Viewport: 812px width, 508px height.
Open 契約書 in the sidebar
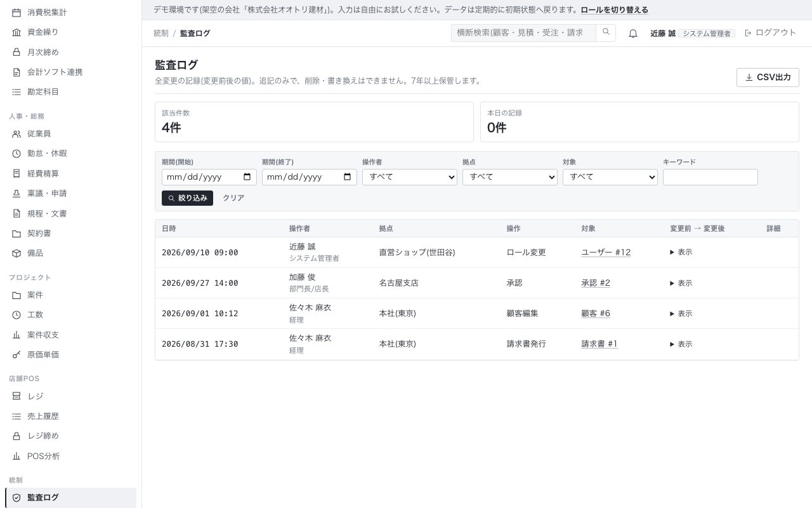point(70,233)
